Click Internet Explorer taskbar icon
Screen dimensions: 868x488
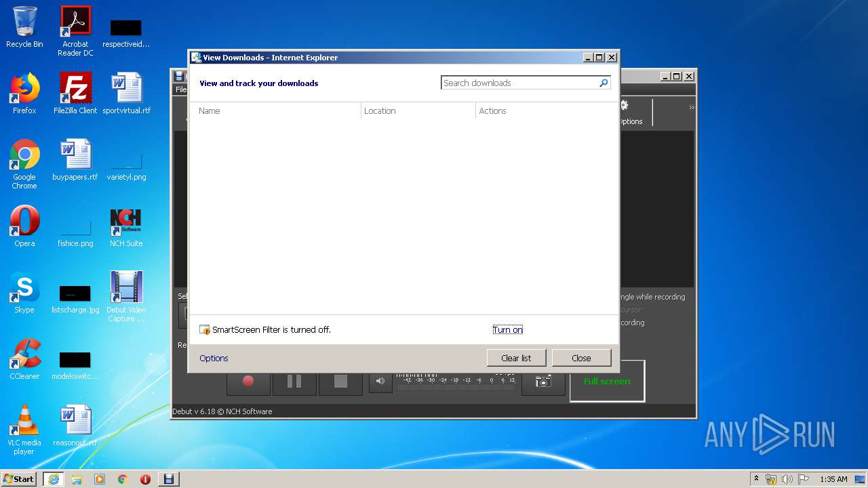[54, 479]
